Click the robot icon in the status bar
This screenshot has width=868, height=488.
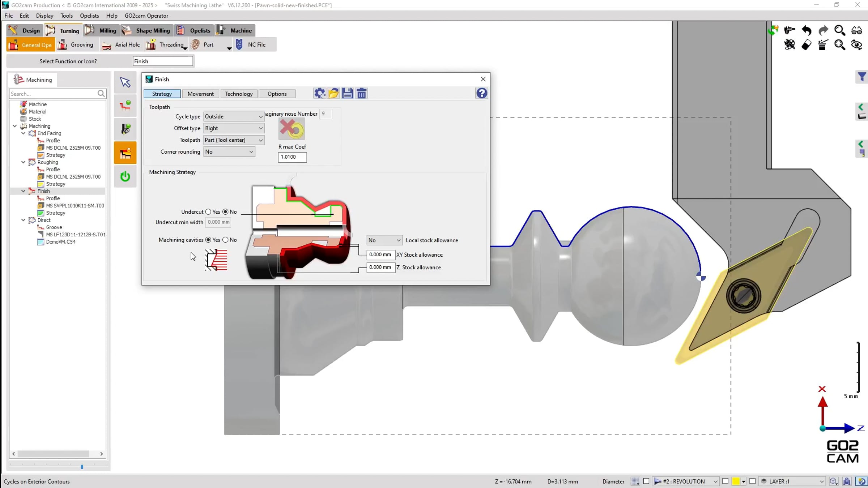(x=847, y=481)
